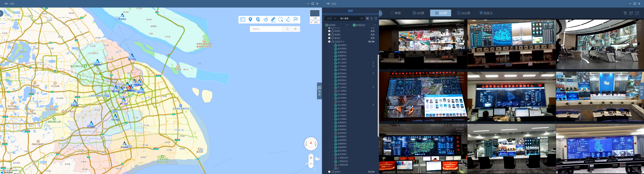Click the broom clear tool in map toolbar

tap(265, 19)
